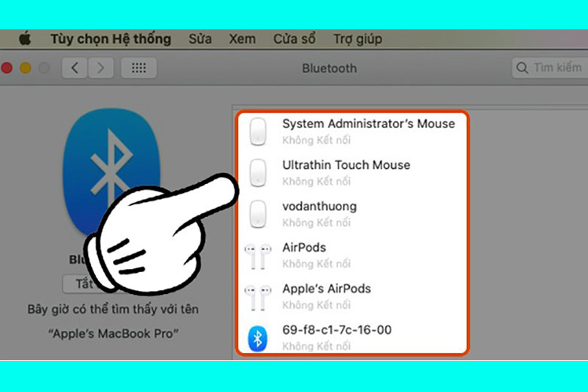588x392 pixels.
Task: Select the vodanthuong device
Action: click(353, 214)
